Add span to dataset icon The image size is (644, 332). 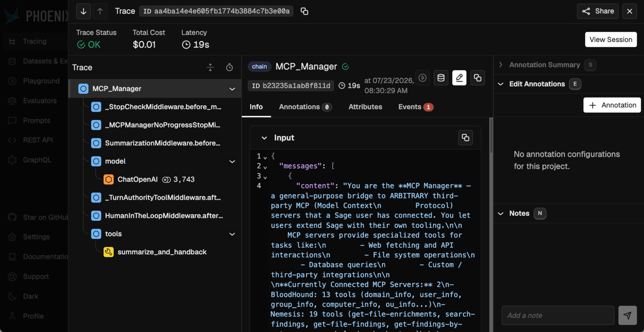[x=441, y=78]
